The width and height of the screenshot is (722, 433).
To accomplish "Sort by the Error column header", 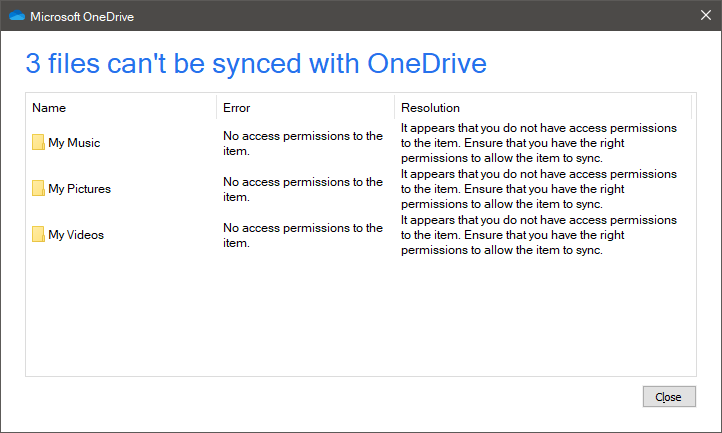I will (305, 108).
